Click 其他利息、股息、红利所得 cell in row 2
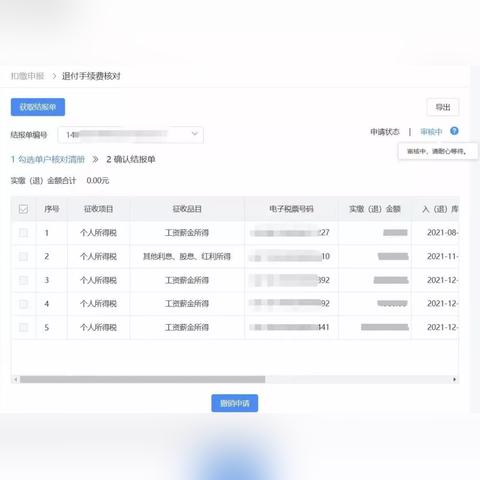Image resolution: width=480 pixels, height=480 pixels. click(187, 256)
